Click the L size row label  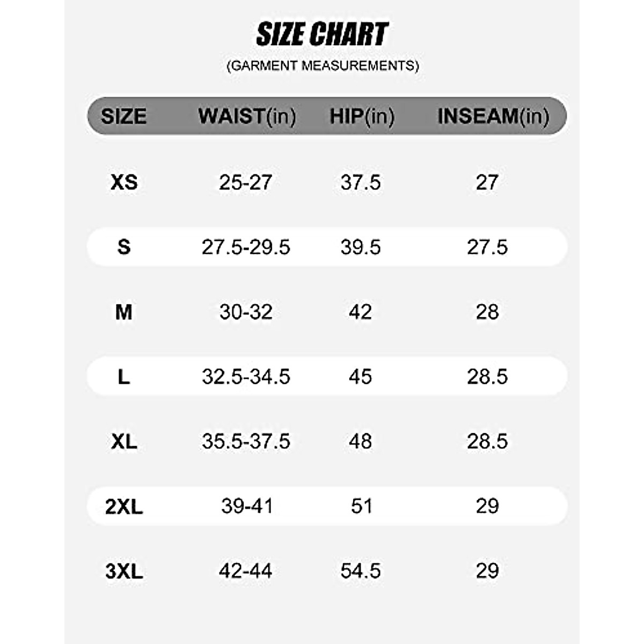tap(124, 377)
